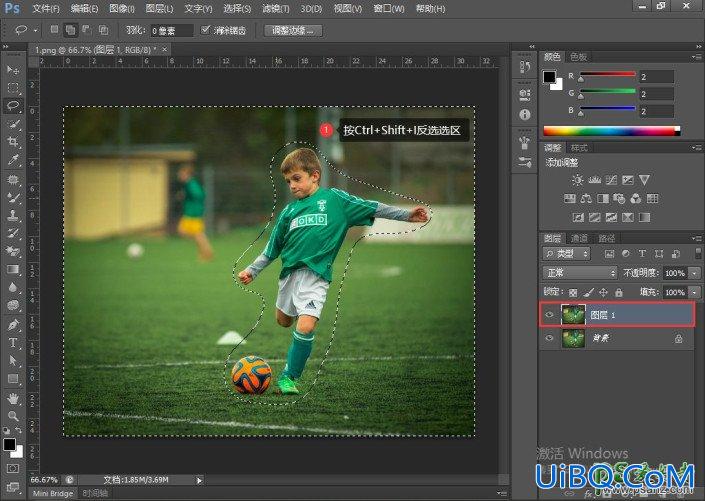Toggle lock image pixels
The width and height of the screenshot is (705, 501).
click(588, 293)
